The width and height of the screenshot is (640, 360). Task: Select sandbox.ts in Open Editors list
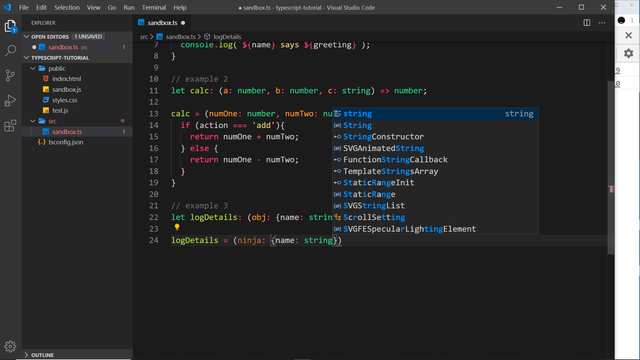63,47
